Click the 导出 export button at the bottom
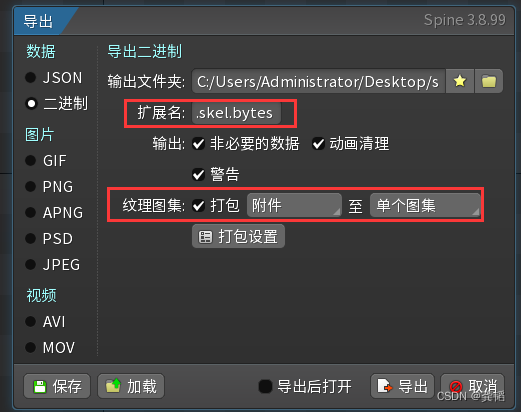 402,386
